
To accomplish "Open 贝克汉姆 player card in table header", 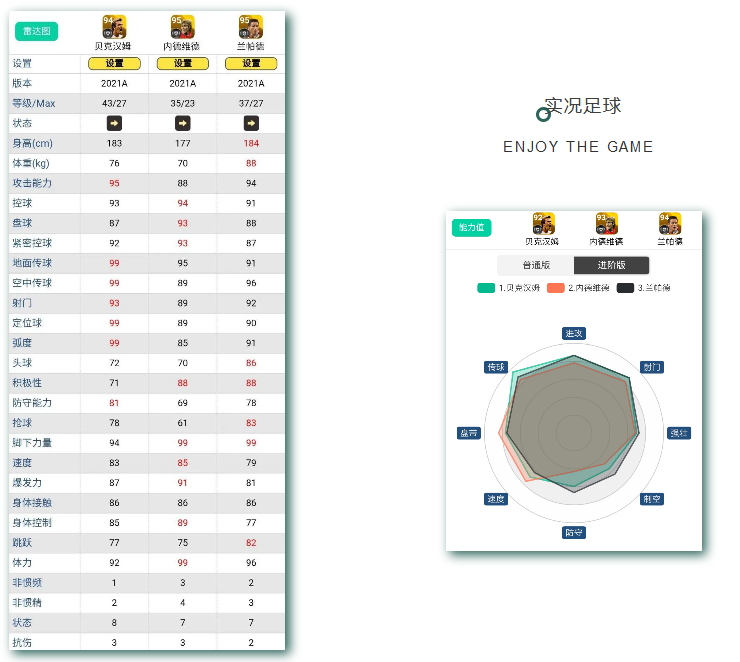I will 114,27.
